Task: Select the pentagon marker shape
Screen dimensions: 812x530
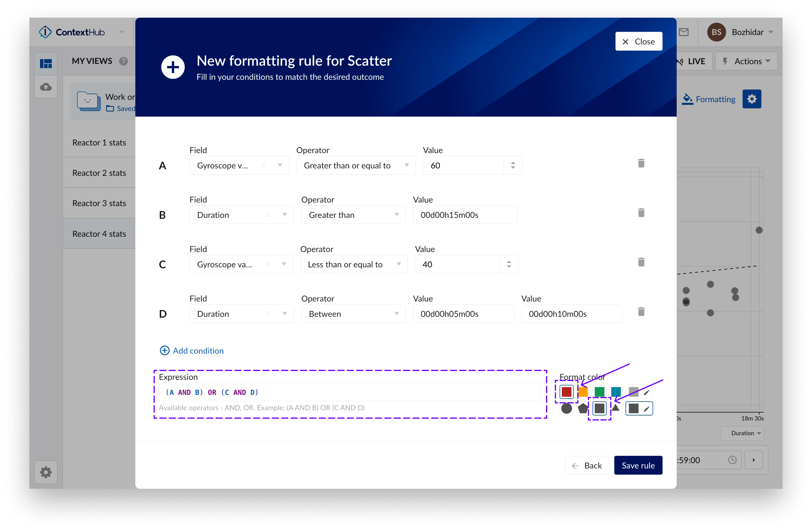Action: (x=583, y=408)
